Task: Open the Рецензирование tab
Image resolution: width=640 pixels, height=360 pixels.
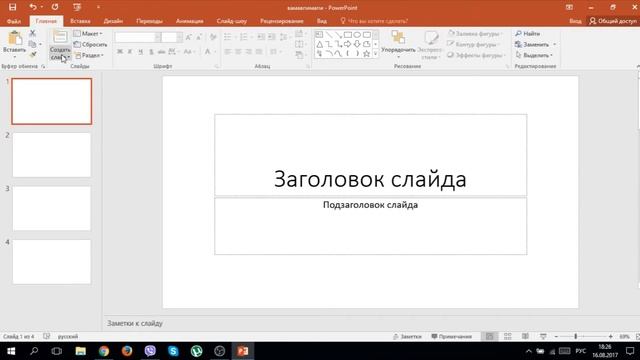Action: click(x=282, y=21)
